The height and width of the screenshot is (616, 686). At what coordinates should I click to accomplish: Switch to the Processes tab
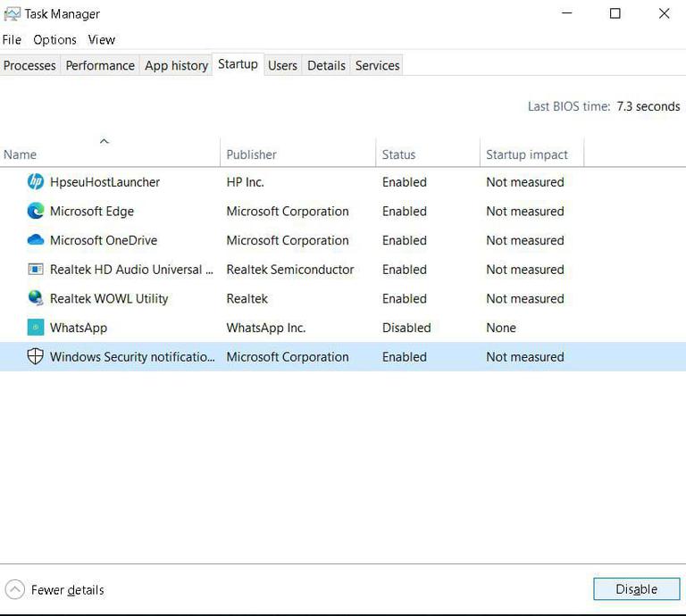click(x=29, y=65)
